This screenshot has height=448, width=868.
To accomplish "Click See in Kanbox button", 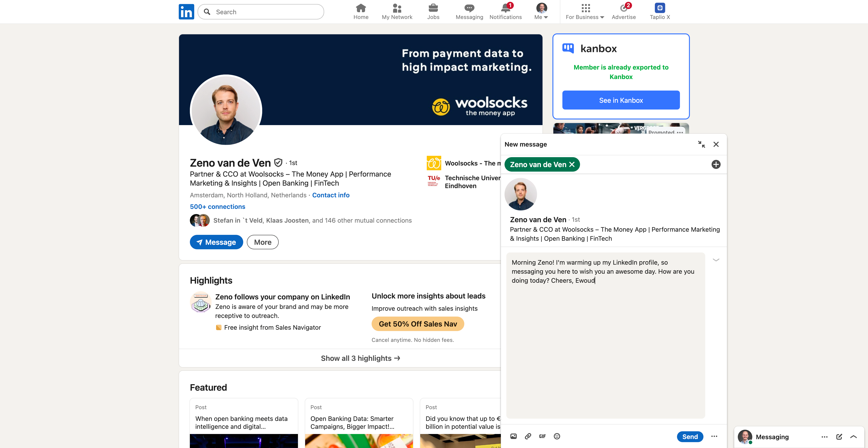I will pos(621,100).
